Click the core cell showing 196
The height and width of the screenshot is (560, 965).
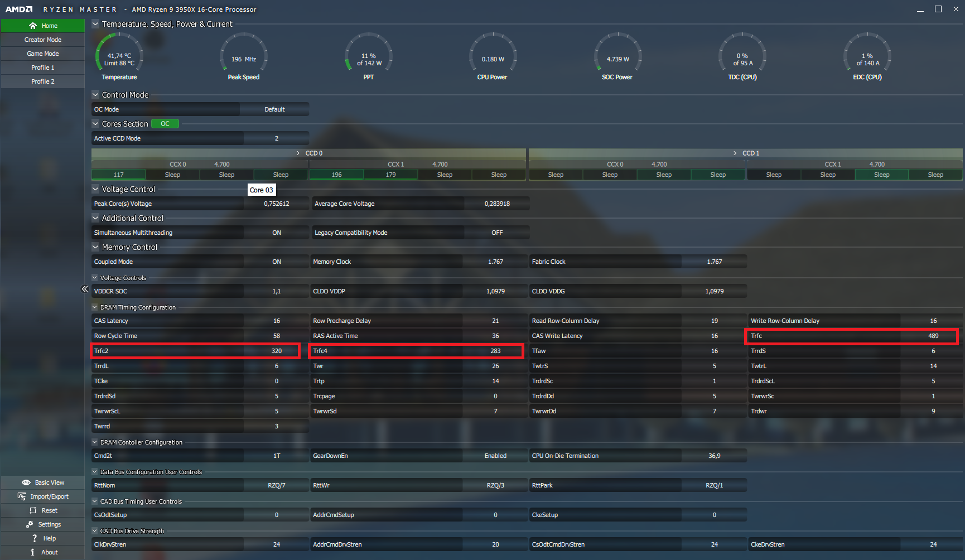point(336,175)
